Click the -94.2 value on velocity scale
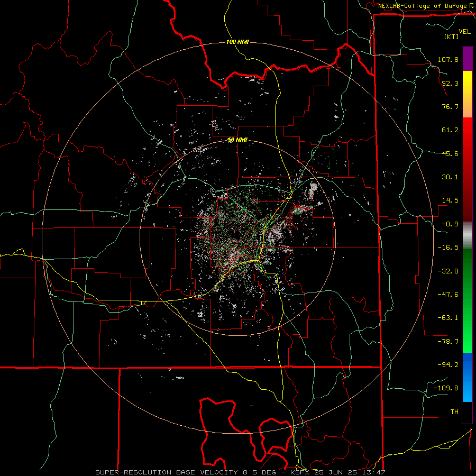The width and height of the screenshot is (476, 476). coord(448,364)
